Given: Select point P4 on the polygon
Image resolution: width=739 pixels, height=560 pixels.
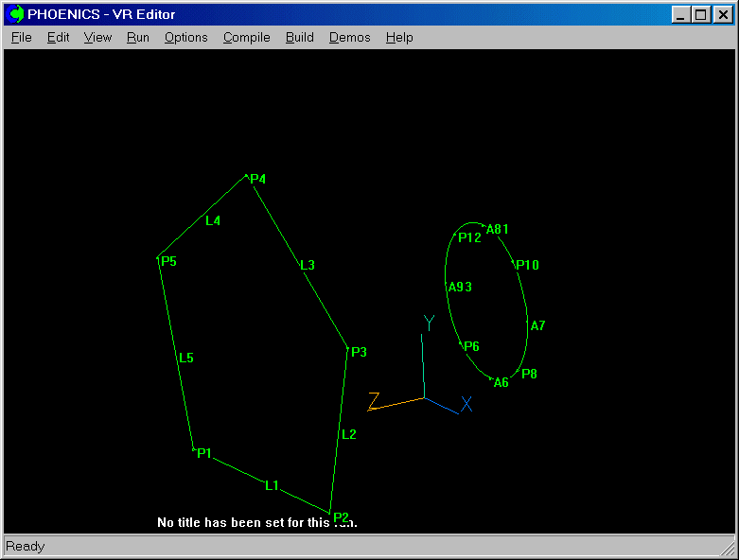Looking at the screenshot, I should tap(256, 179).
